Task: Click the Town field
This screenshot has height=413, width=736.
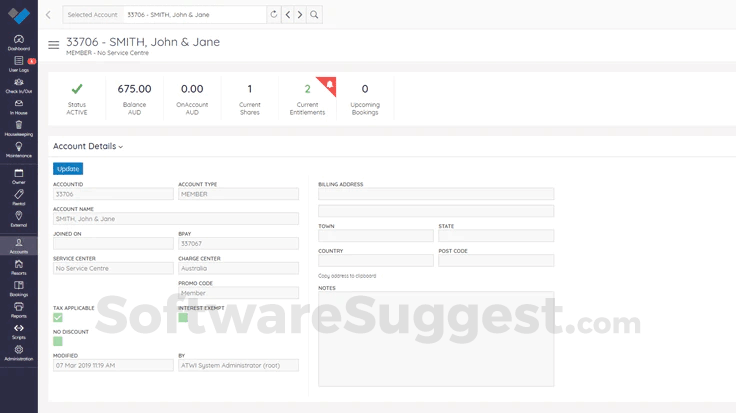Action: point(376,236)
